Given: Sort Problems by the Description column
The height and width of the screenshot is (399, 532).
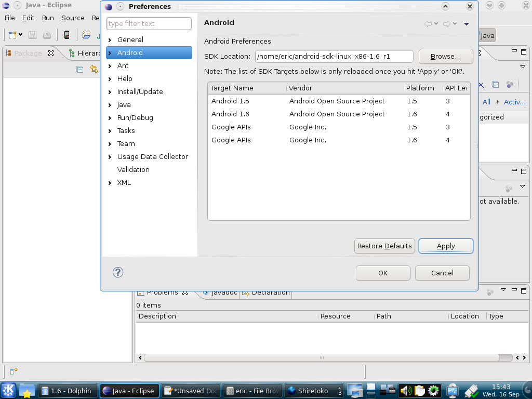Looking at the screenshot, I should point(228,316).
